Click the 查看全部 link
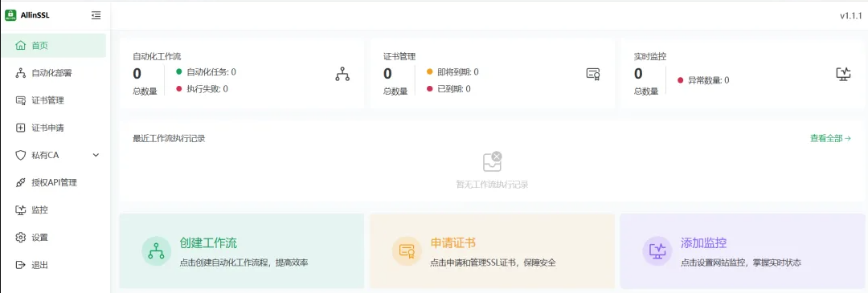This screenshot has height=293, width=868. pos(830,138)
